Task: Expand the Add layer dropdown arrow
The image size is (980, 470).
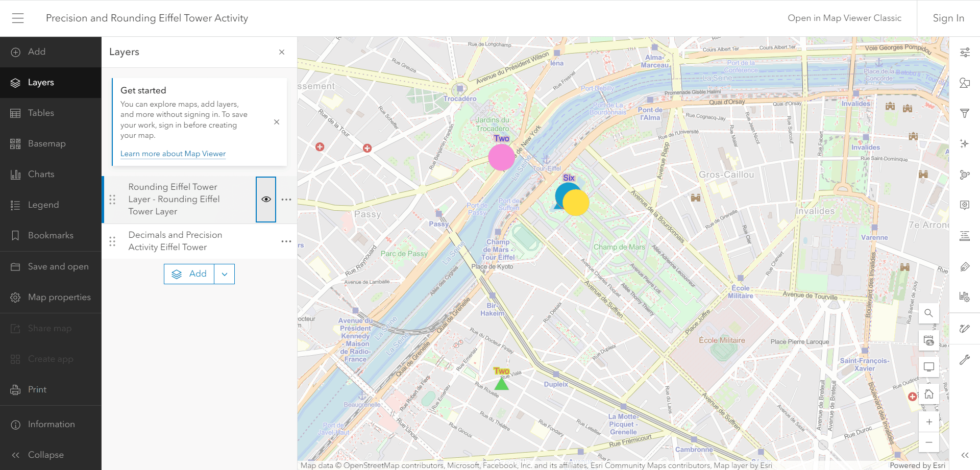Action: pos(225,274)
